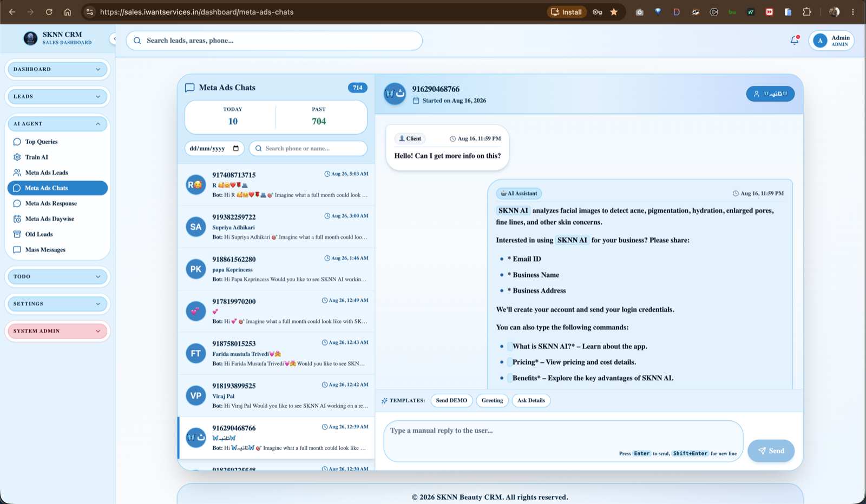This screenshot has width=866, height=504.
Task: Open Top Queries in the sidebar
Action: [x=57, y=142]
